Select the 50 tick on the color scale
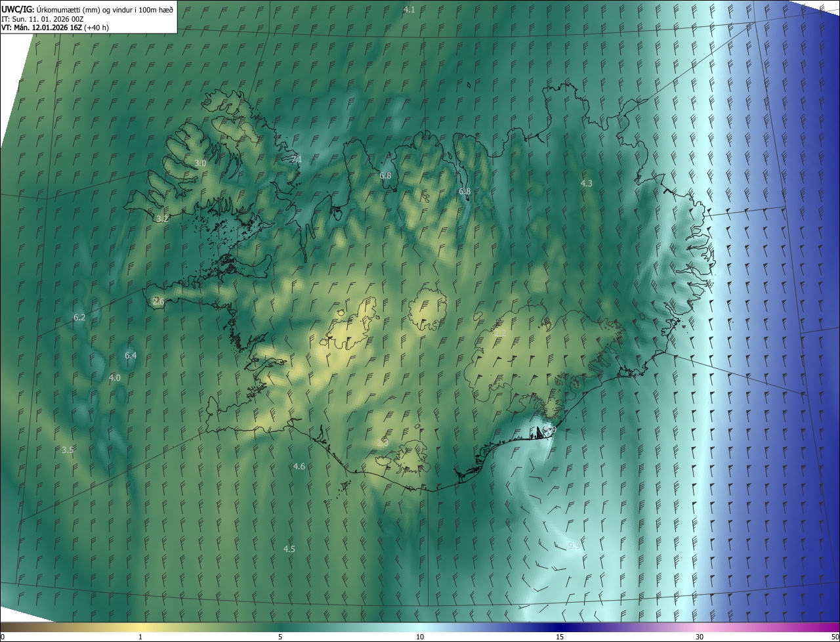Screen dimensions: 840x642 point(835,637)
